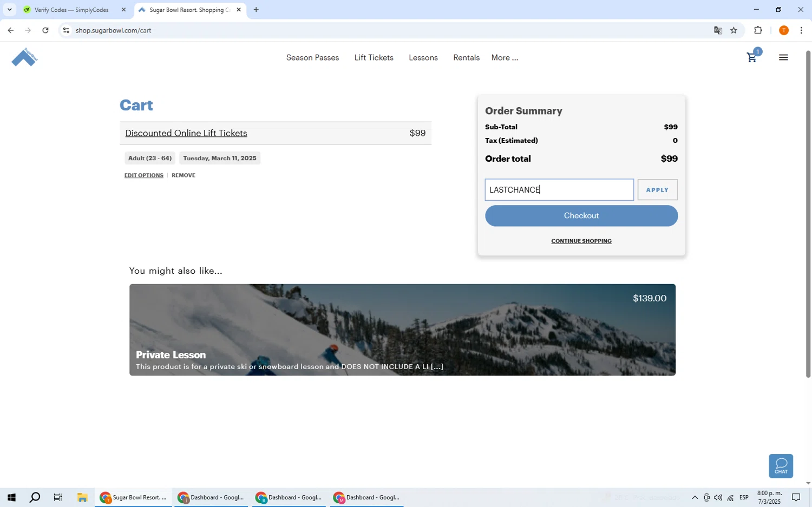This screenshot has width=812, height=507.
Task: Open Task View in taskbar
Action: (x=58, y=497)
